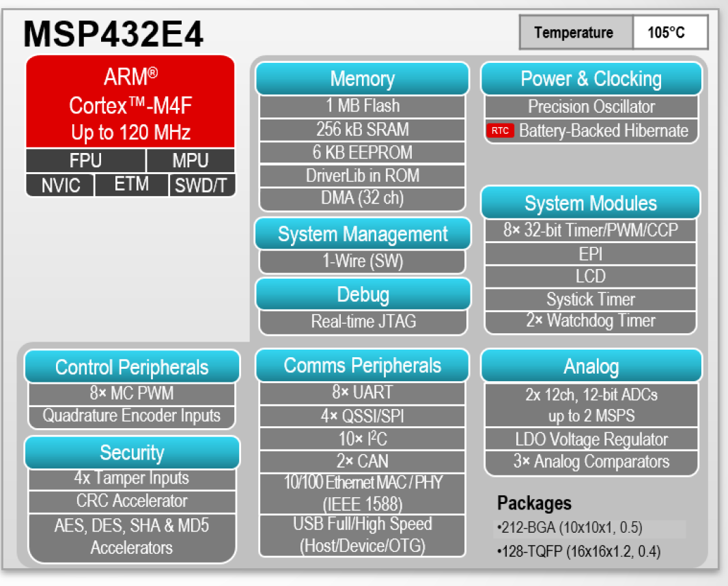Select the NVIC block
Viewport: 728px width, 586px height.
(60, 185)
